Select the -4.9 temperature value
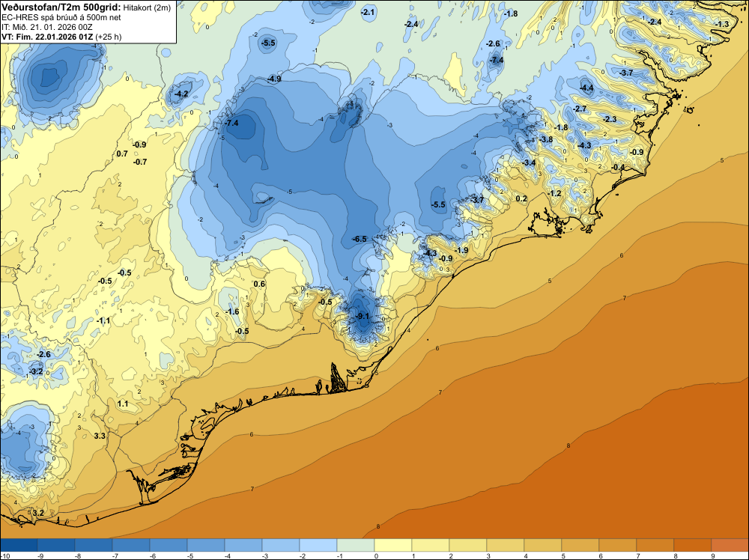The width and height of the screenshot is (749, 560). pos(275,79)
